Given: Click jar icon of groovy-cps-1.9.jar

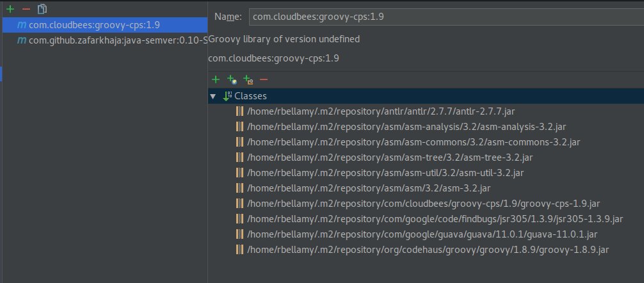Looking at the screenshot, I should [x=240, y=204].
